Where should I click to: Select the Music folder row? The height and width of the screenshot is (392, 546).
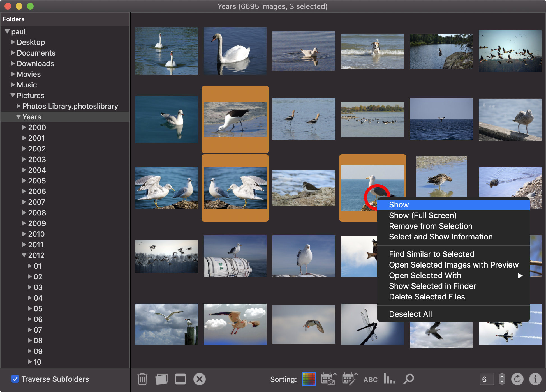point(65,85)
